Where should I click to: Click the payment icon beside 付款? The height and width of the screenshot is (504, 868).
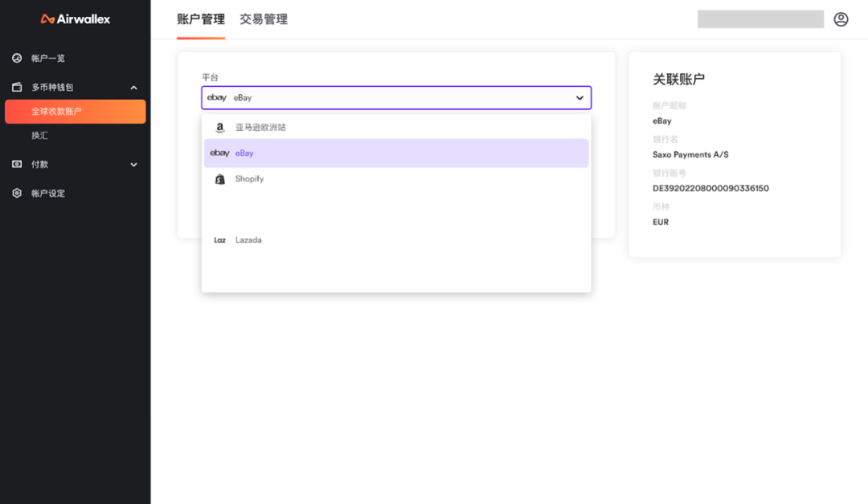(17, 164)
